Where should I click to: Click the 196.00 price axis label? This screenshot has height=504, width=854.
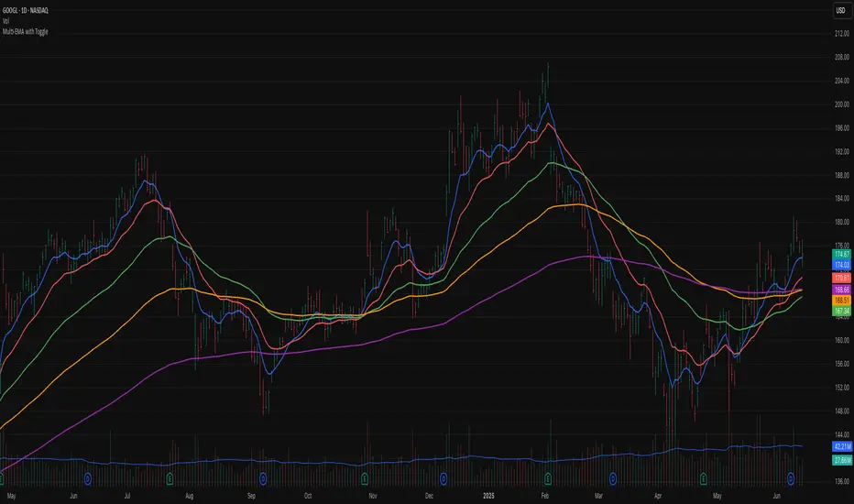pos(841,128)
